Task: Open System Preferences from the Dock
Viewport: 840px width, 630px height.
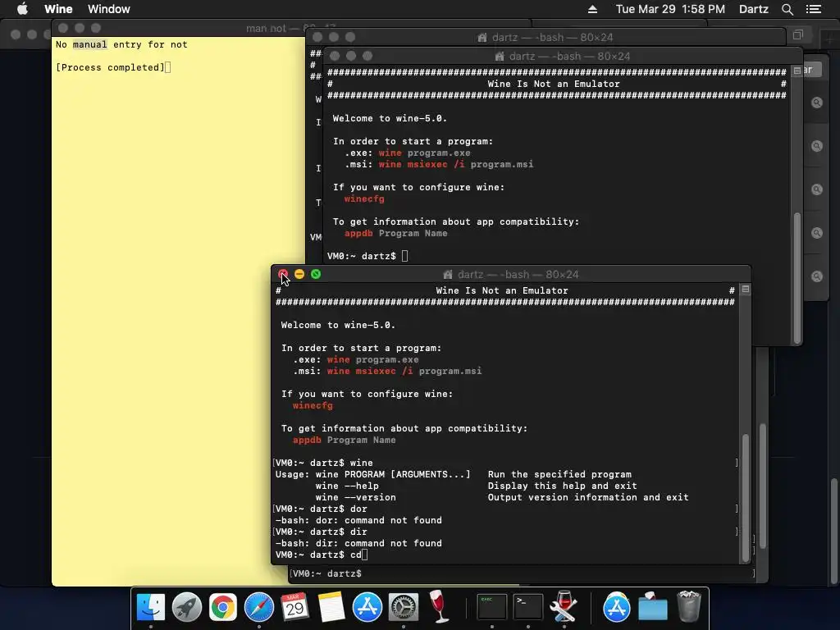Action: click(403, 607)
